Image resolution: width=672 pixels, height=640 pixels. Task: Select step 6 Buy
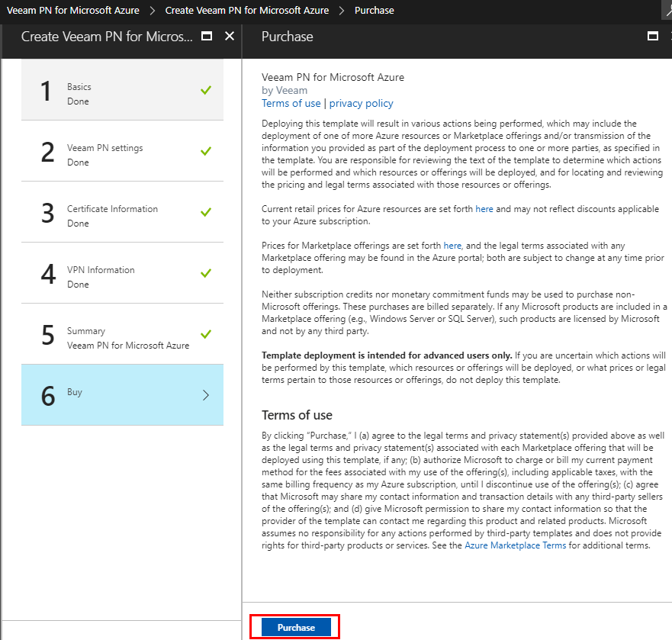122,395
